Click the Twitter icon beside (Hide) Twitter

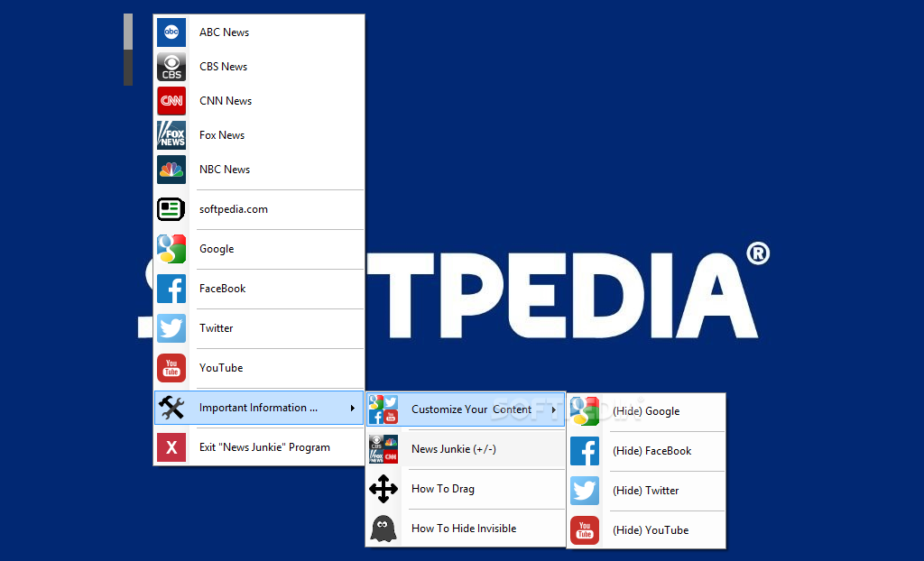(x=585, y=491)
